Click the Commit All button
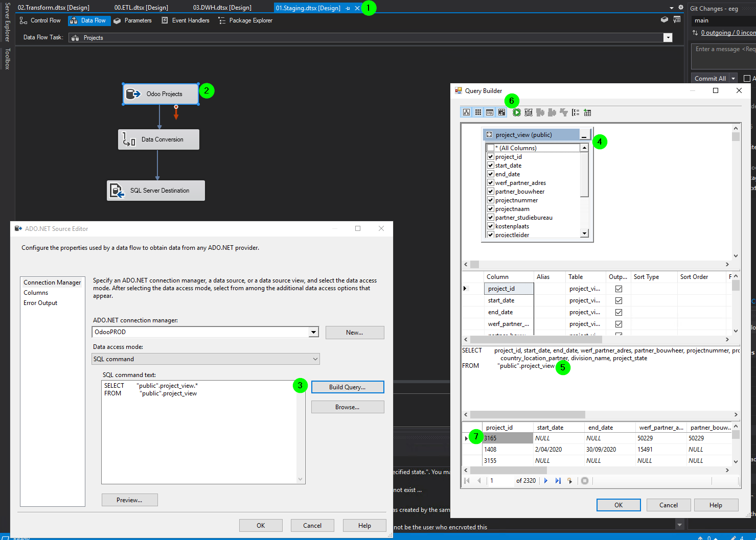Viewport: 756px width, 540px height. pyautogui.click(x=710, y=79)
